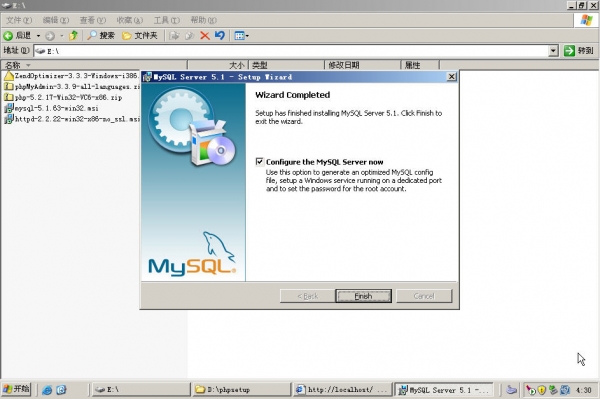Click the httpd msi installer file icon

(x=8, y=119)
